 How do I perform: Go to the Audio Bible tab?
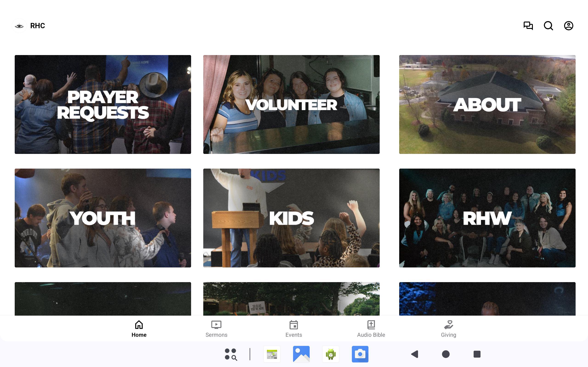tap(371, 329)
